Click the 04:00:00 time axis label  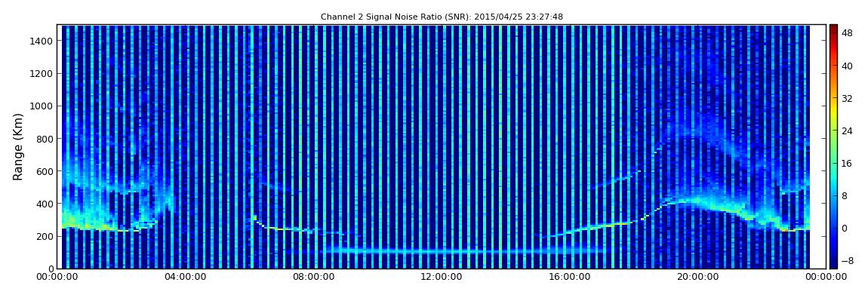(x=187, y=277)
